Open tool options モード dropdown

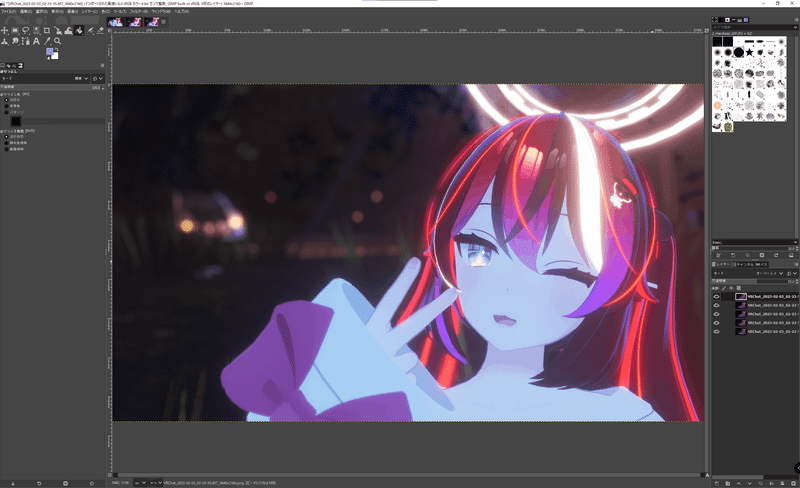click(45, 79)
